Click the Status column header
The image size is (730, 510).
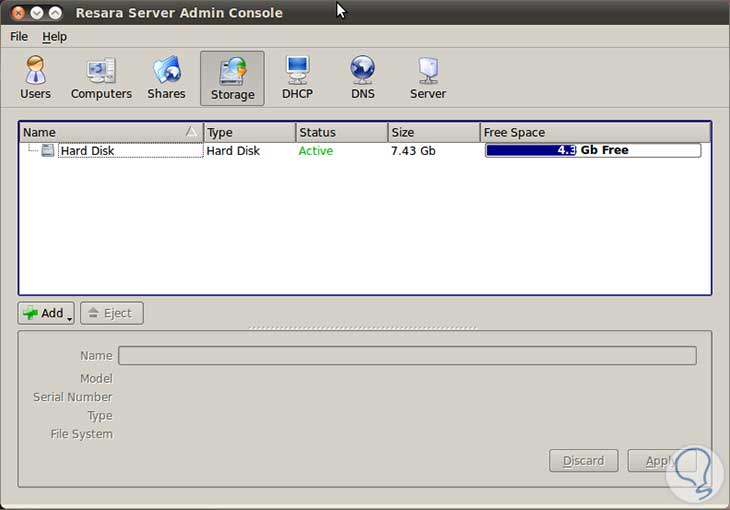342,132
